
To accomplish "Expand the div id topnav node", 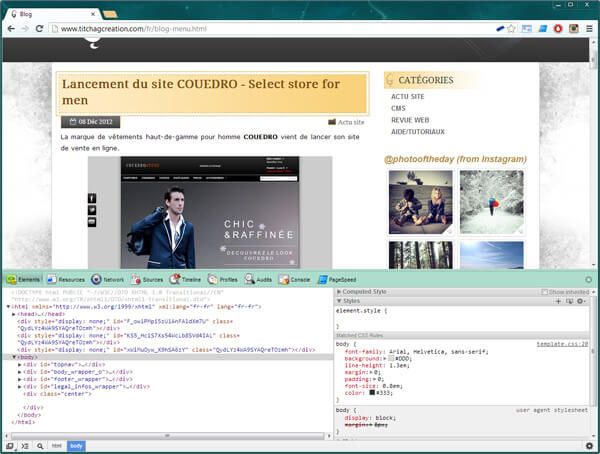I will [20, 365].
